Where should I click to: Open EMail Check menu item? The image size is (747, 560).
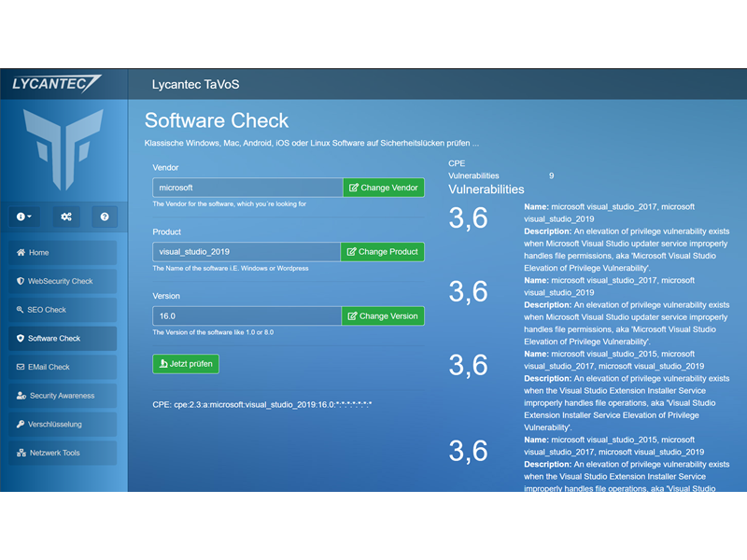[63, 367]
